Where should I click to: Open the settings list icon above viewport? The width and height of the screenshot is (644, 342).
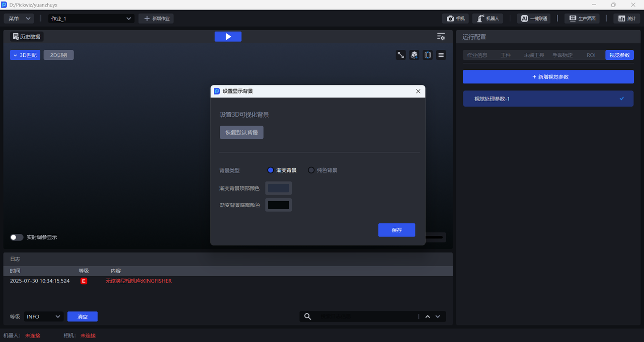[441, 37]
